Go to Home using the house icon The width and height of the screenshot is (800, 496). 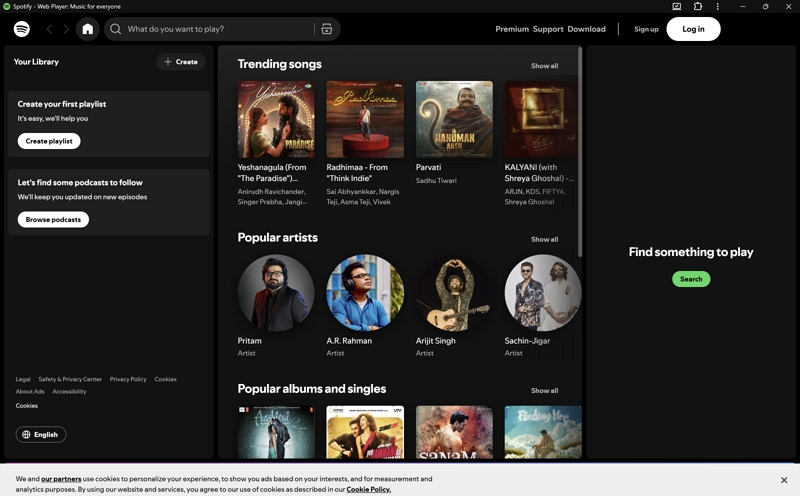point(88,29)
